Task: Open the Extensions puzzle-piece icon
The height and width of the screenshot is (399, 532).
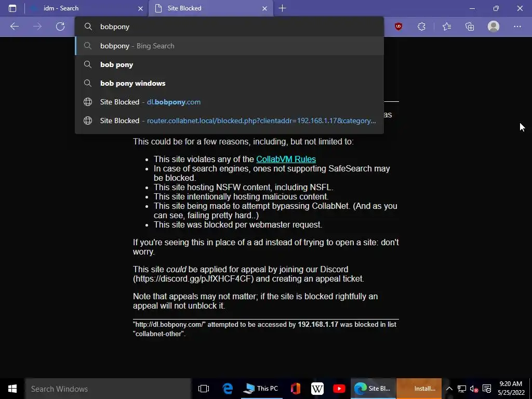Action: 421,26
